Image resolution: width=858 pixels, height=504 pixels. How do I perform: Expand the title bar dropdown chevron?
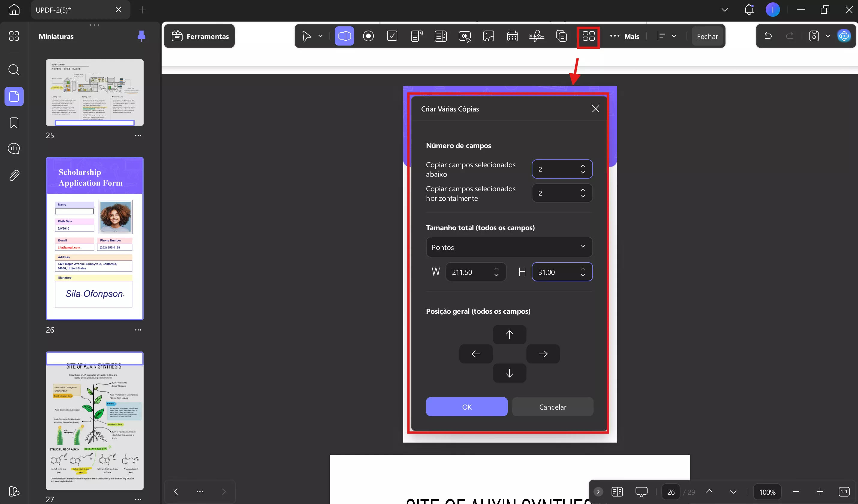coord(725,10)
